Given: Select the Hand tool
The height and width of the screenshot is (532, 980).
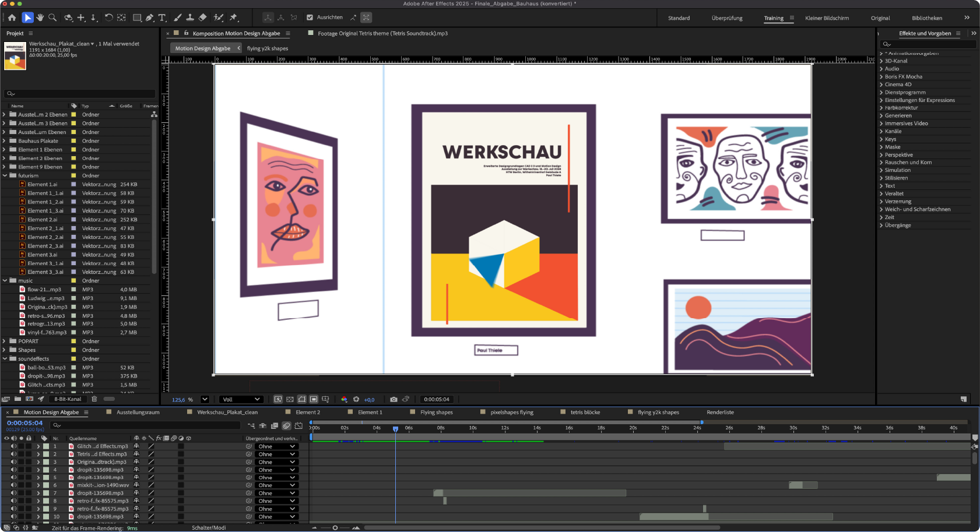Looking at the screenshot, I should click(x=40, y=17).
